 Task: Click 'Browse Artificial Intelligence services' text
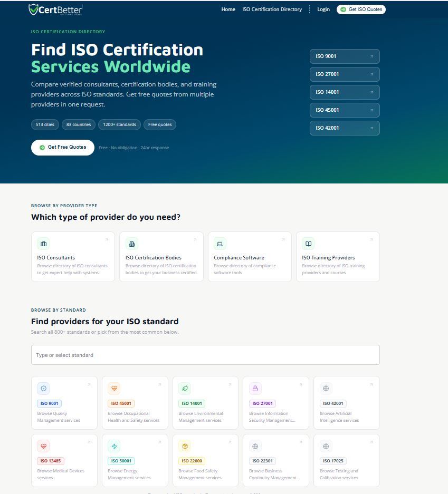(x=339, y=417)
